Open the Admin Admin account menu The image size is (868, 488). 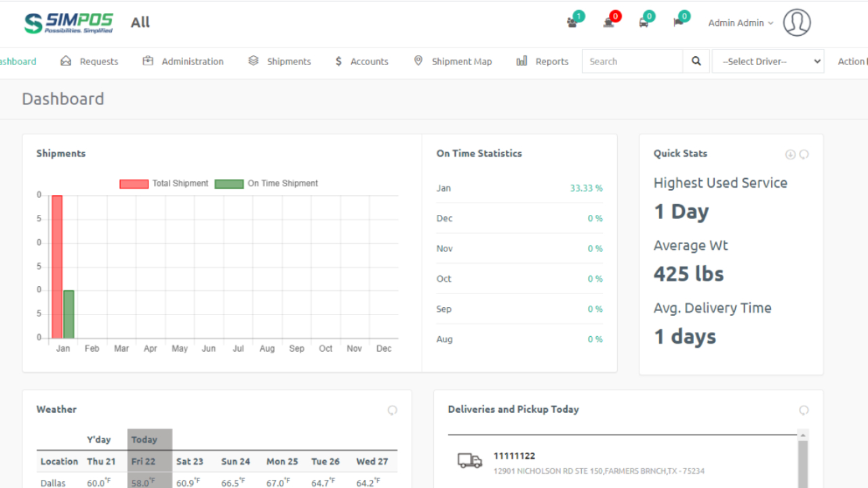pos(740,22)
